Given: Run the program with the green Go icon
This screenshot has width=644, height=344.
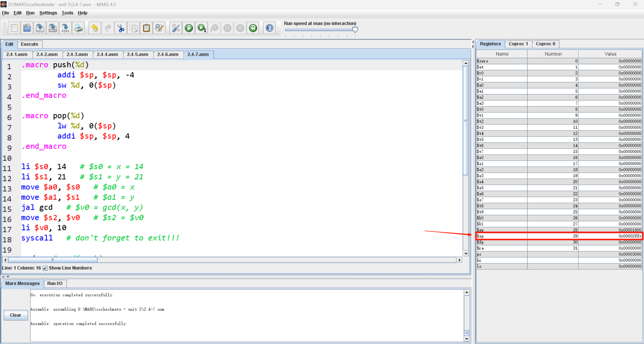Looking at the screenshot, I should 189,28.
